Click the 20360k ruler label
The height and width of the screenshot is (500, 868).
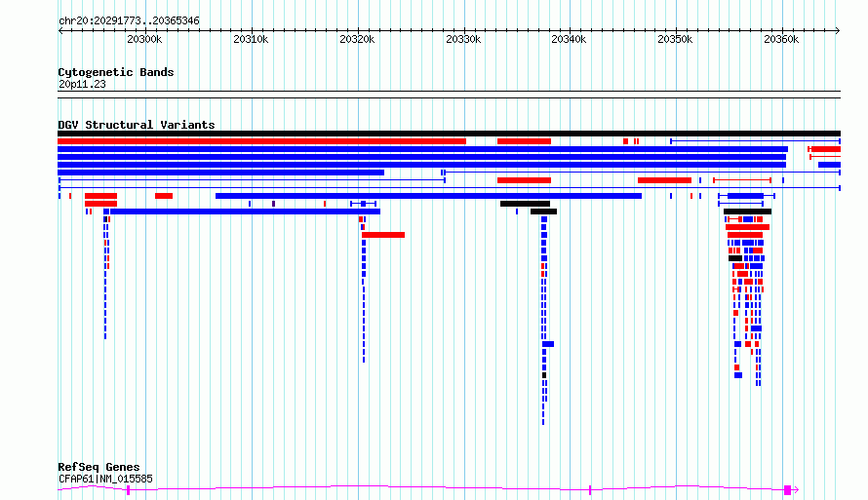coord(781,39)
